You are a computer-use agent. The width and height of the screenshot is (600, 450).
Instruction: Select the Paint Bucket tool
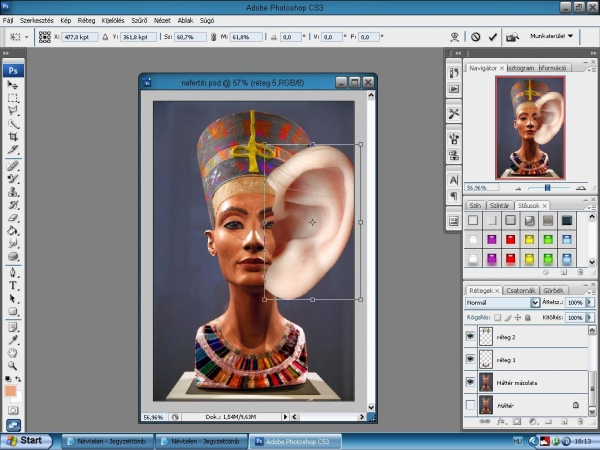pyautogui.click(x=13, y=230)
